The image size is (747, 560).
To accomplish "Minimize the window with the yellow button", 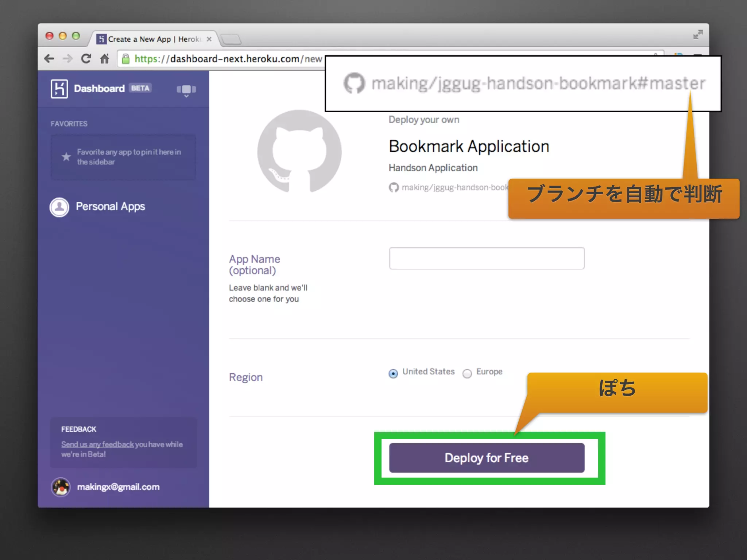I will pyautogui.click(x=63, y=36).
